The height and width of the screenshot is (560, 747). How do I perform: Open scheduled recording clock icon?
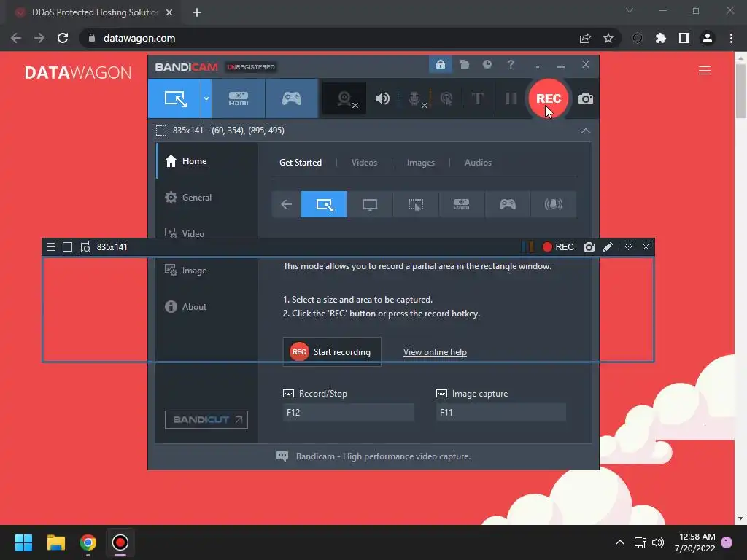(487, 64)
